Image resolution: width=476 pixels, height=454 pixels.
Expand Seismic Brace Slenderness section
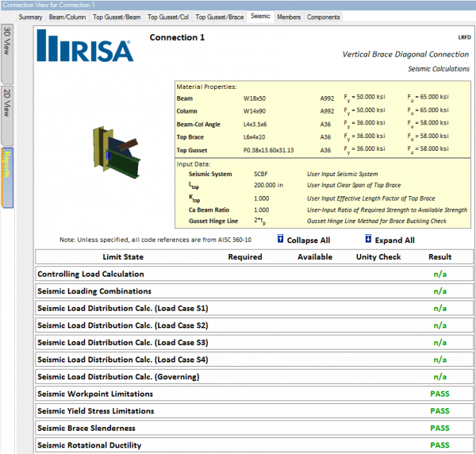pyautogui.click(x=88, y=428)
